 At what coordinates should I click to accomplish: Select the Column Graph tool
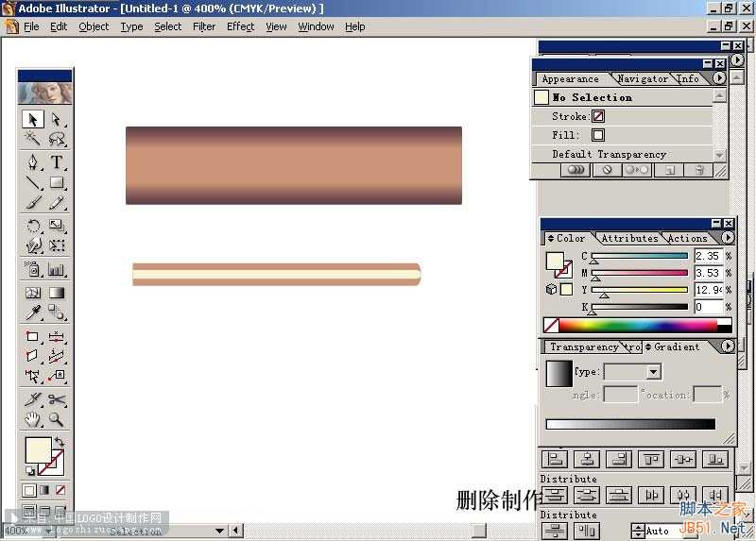pyautogui.click(x=57, y=269)
